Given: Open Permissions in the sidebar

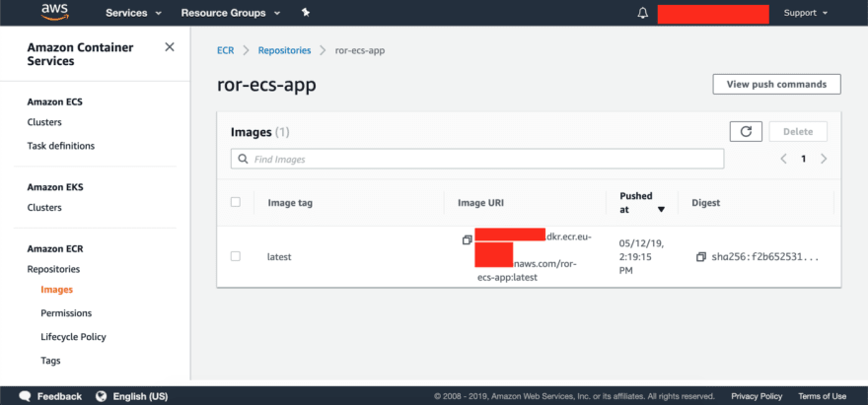Looking at the screenshot, I should coord(66,313).
